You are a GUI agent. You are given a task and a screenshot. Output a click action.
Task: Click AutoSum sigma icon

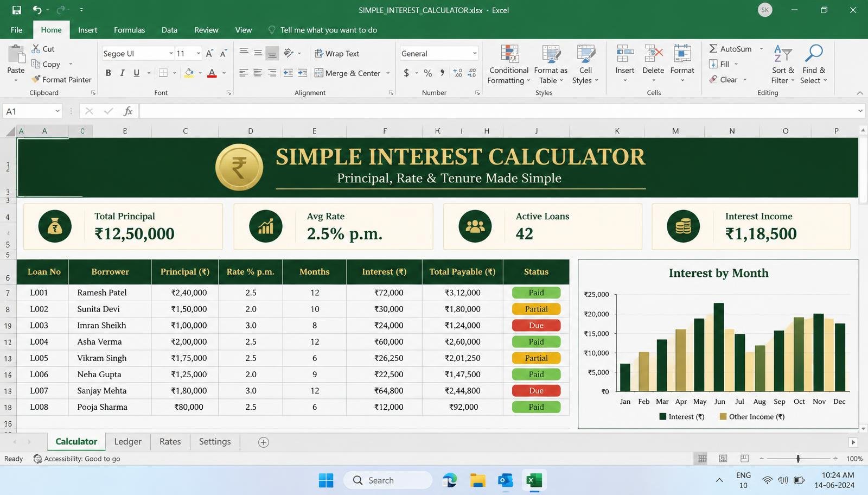pyautogui.click(x=713, y=49)
